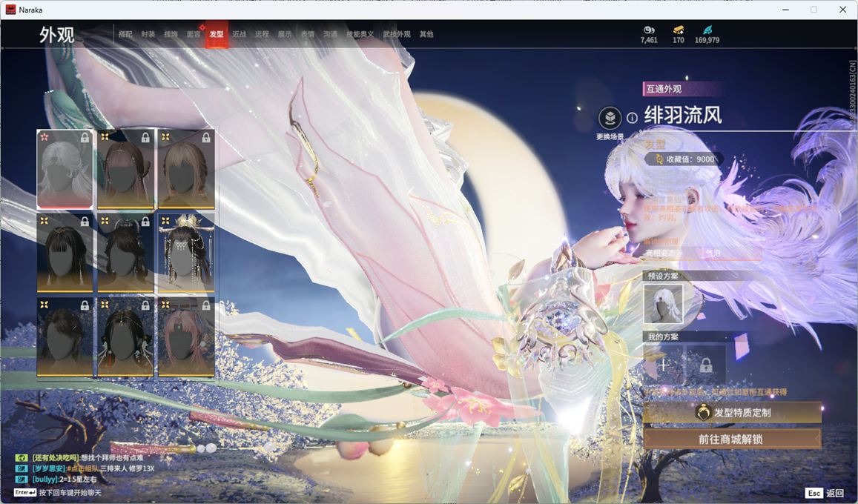Screen dimensions: 858x504
Task: Select the pink hair hairstyle card
Action: tap(186, 337)
